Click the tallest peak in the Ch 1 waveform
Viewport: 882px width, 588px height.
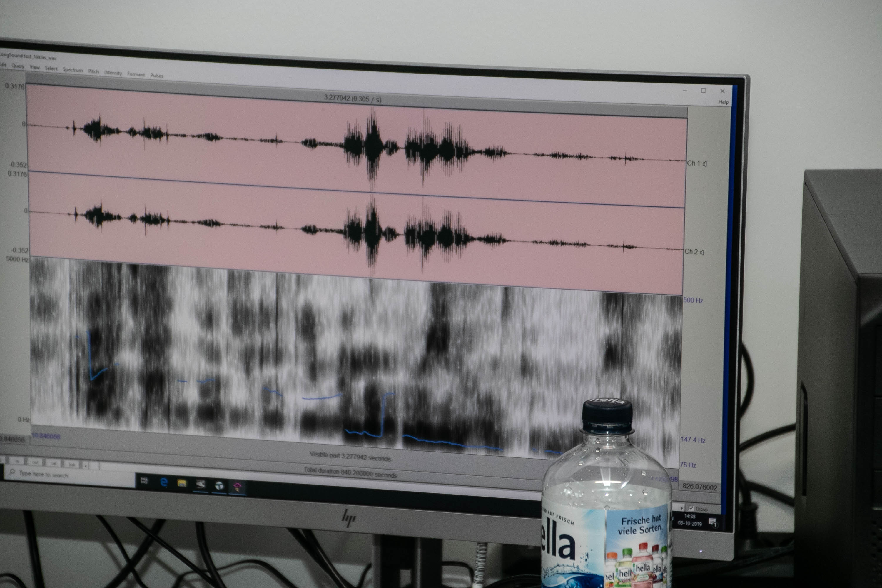[x=372, y=144]
